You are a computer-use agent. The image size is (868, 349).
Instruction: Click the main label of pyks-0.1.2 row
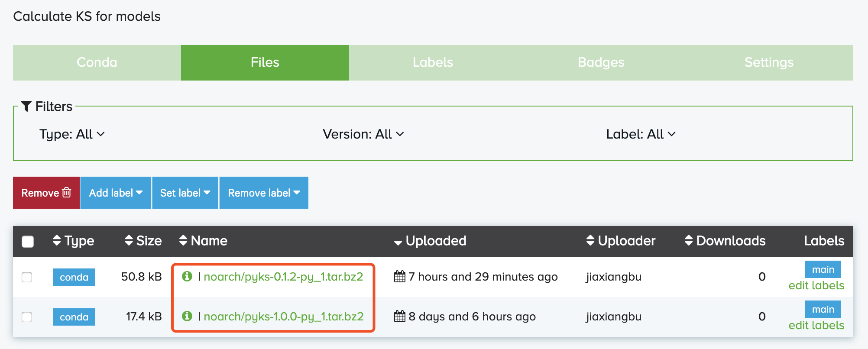823,269
